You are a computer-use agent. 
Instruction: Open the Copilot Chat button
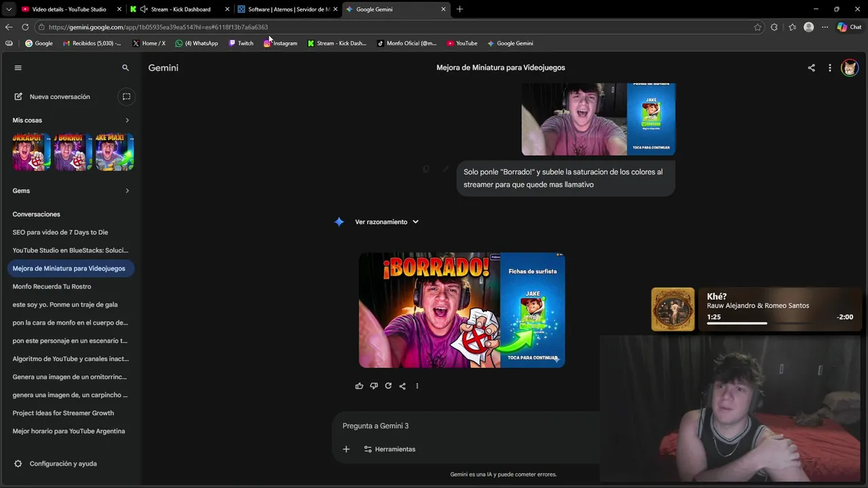(x=849, y=27)
